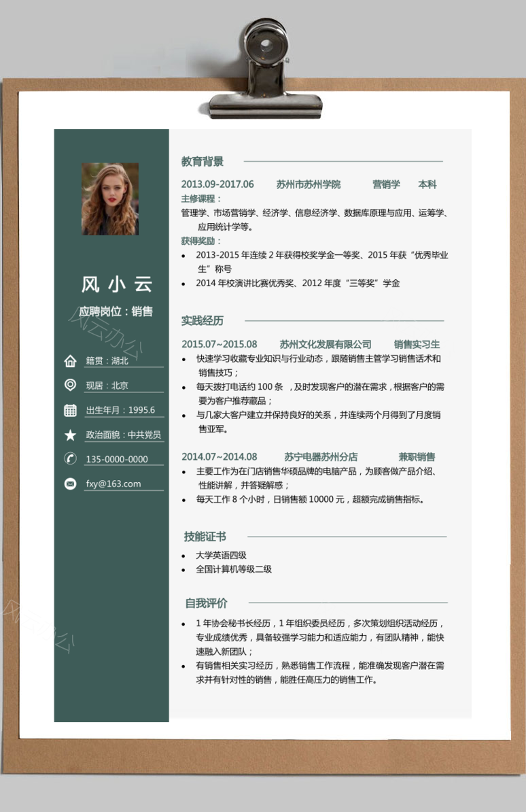The height and width of the screenshot is (812, 526).
Task: Select the text 出生年月：1995.6
Action: pyautogui.click(x=120, y=410)
